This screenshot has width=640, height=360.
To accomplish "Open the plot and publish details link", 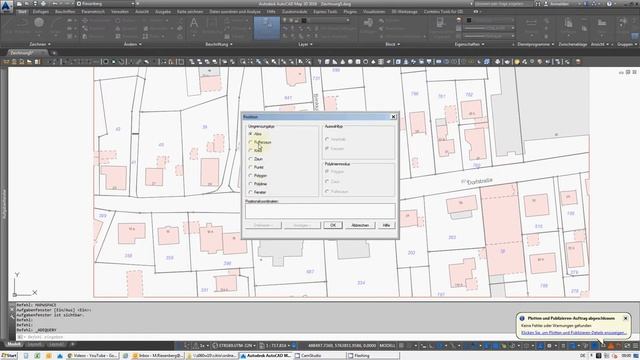I will (x=574, y=333).
